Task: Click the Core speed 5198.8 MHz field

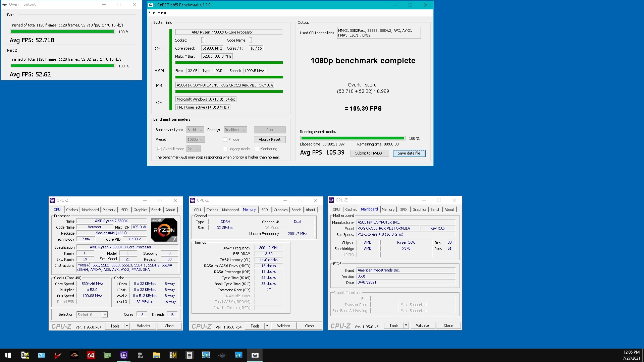Action: 212,48
